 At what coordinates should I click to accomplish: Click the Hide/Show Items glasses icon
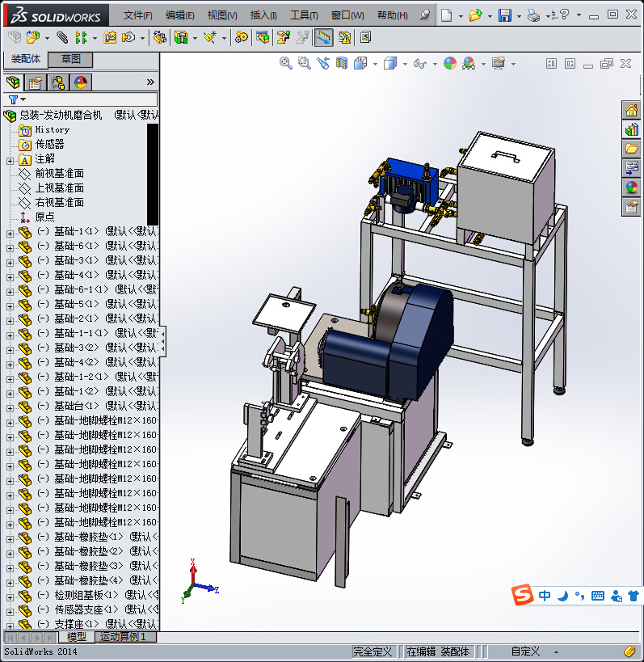420,63
